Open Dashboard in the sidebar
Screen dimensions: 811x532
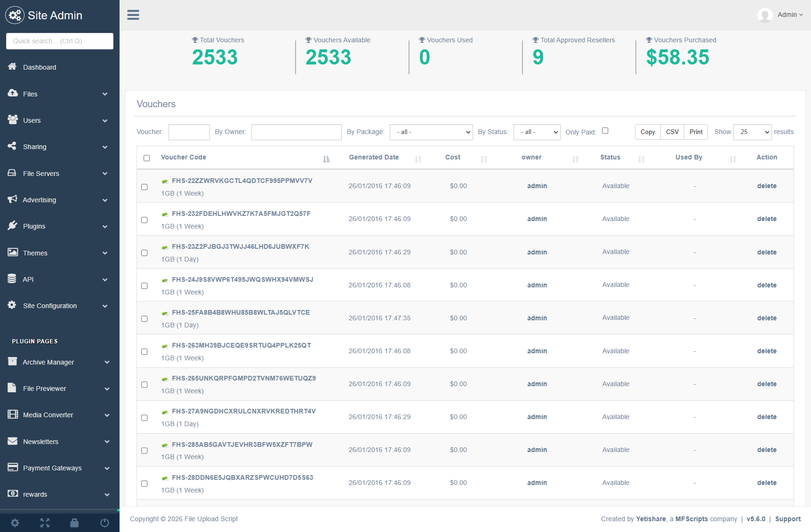(x=40, y=67)
